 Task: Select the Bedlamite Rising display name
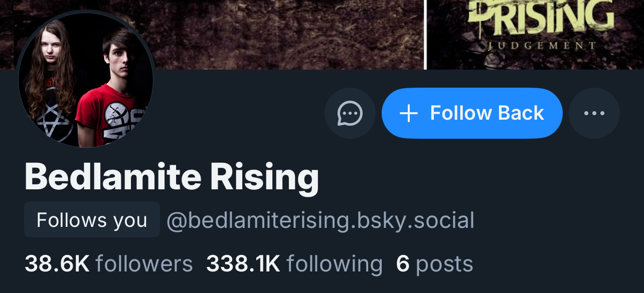point(172,177)
